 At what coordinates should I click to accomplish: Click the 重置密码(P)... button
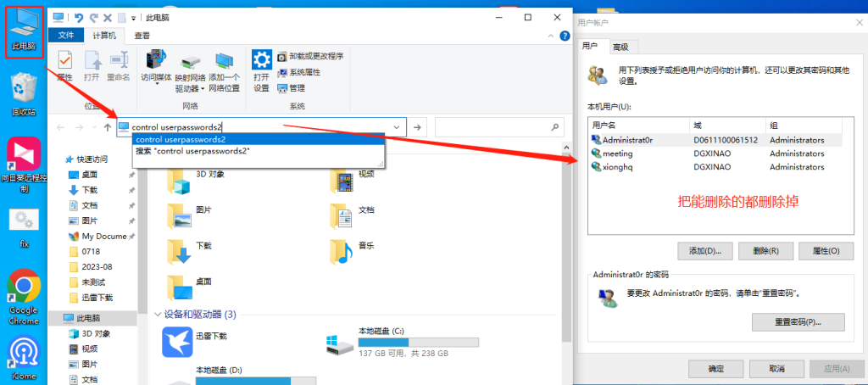(x=798, y=322)
